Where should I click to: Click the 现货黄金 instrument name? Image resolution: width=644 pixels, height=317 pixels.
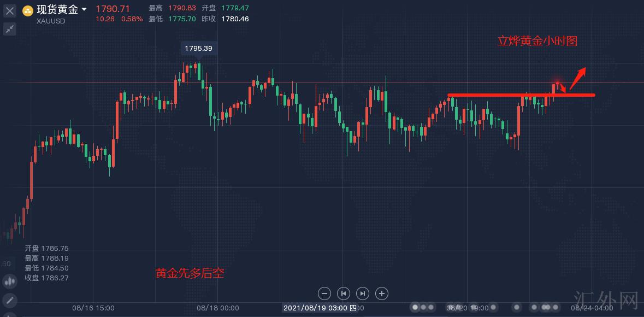click(57, 9)
